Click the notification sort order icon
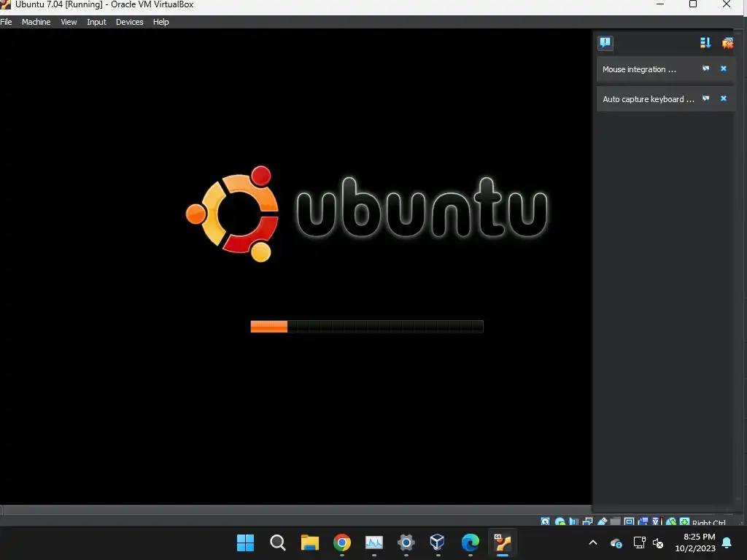 tap(705, 43)
